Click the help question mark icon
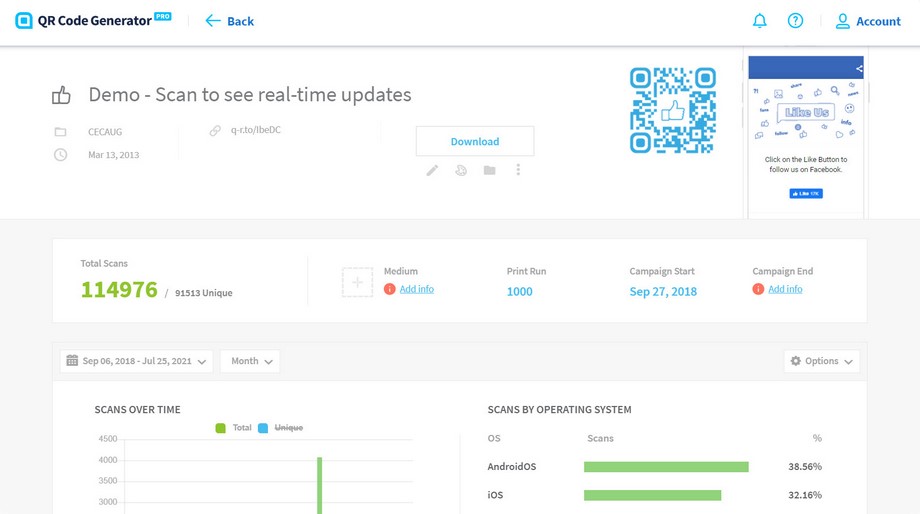Screen dimensions: 920x514 pyautogui.click(x=795, y=21)
